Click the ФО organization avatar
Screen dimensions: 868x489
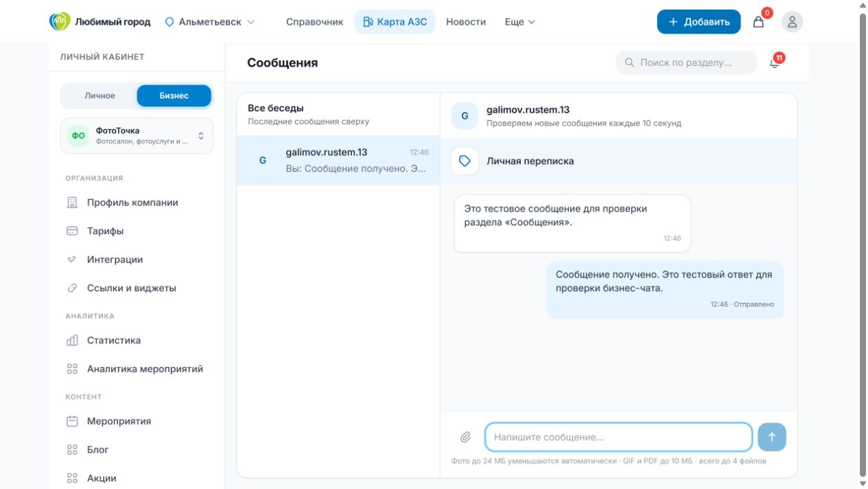tap(78, 135)
